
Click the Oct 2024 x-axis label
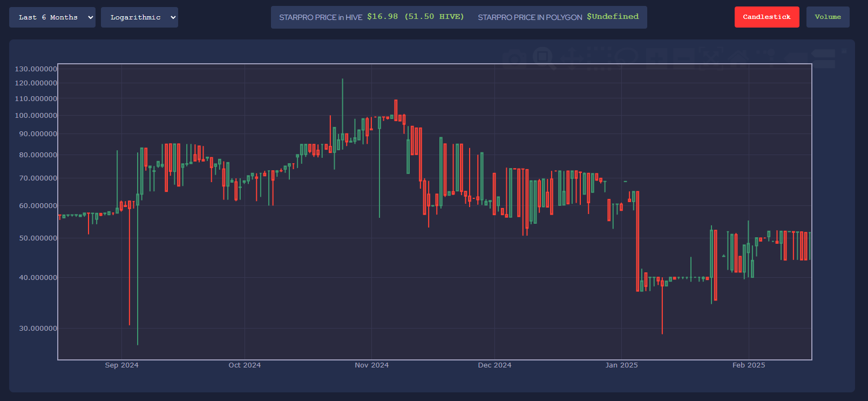[245, 365]
